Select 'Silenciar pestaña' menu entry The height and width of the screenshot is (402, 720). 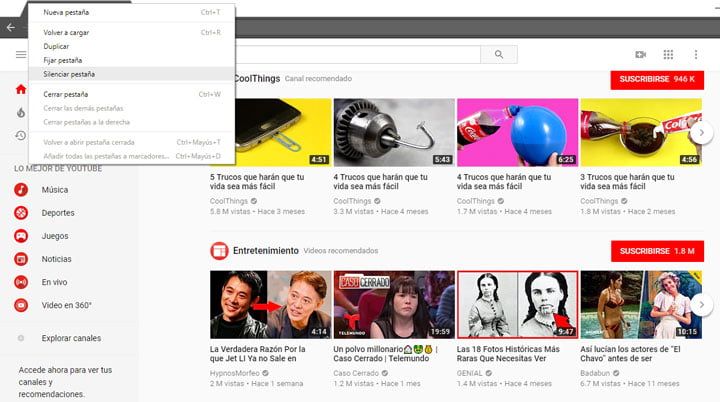click(x=132, y=74)
